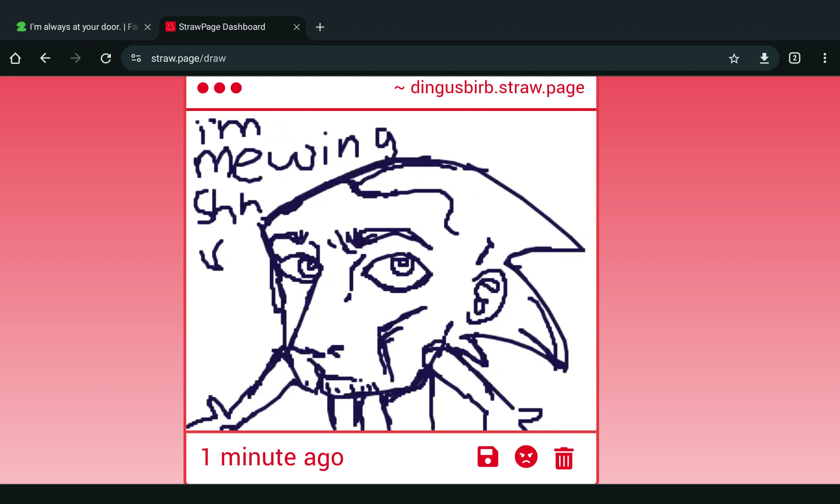Image resolution: width=840 pixels, height=504 pixels.
Task: Open the Chrome three-dot menu
Action: click(824, 58)
